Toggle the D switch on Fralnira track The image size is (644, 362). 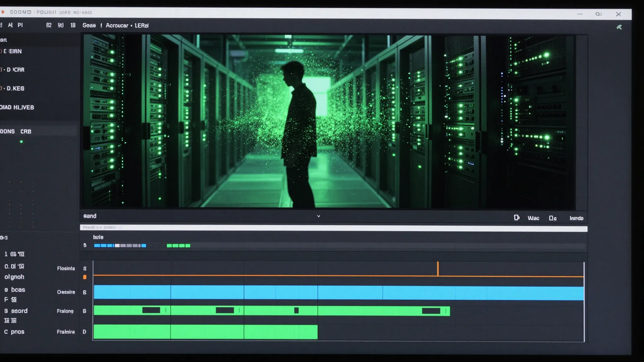click(84, 332)
